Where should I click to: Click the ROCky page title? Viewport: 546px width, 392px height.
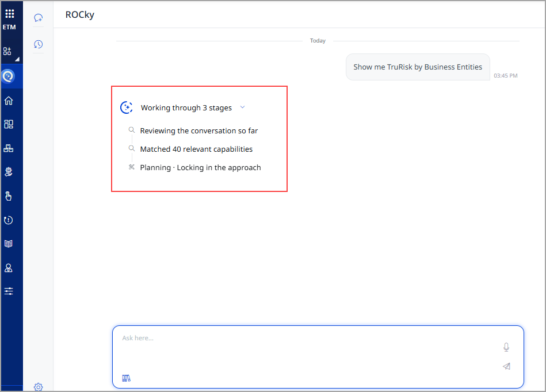(80, 15)
